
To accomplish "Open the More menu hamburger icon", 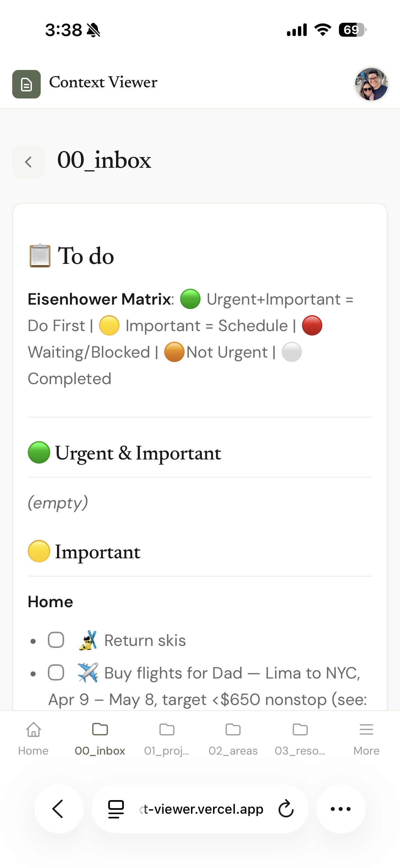I will [x=366, y=729].
